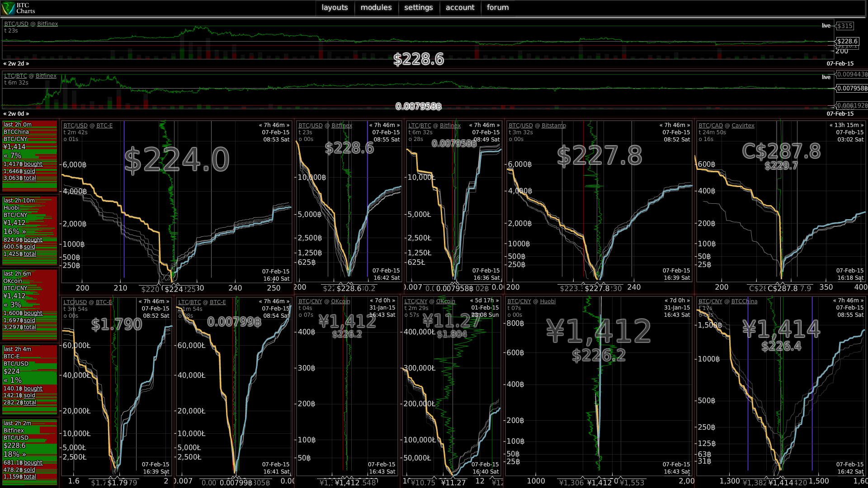The height and width of the screenshot is (488, 868).
Task: Adjust 7d 0h timespan on BTC/CNY OKcoin chart
Action: tap(382, 300)
